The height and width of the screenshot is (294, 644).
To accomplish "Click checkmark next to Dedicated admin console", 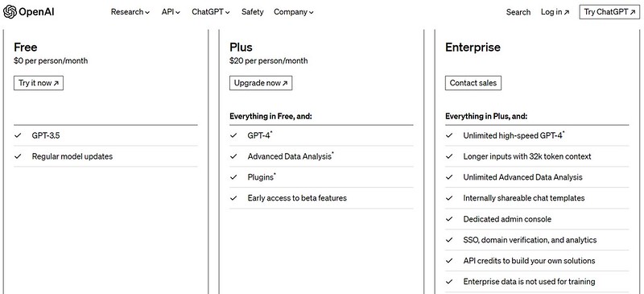I will click(x=449, y=219).
